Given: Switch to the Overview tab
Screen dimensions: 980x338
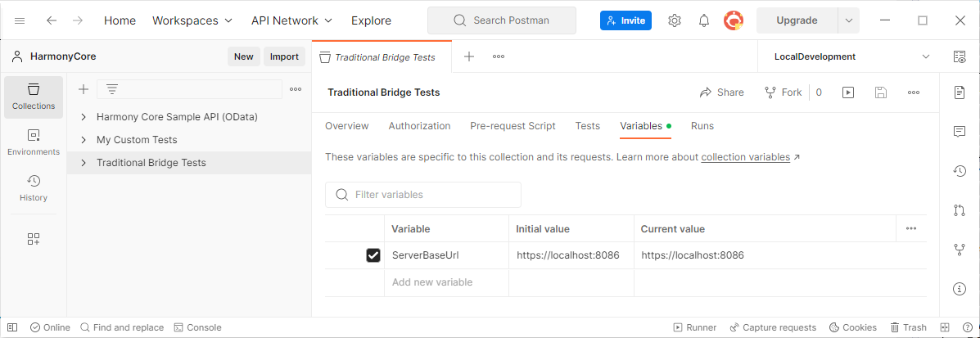Looking at the screenshot, I should point(347,126).
